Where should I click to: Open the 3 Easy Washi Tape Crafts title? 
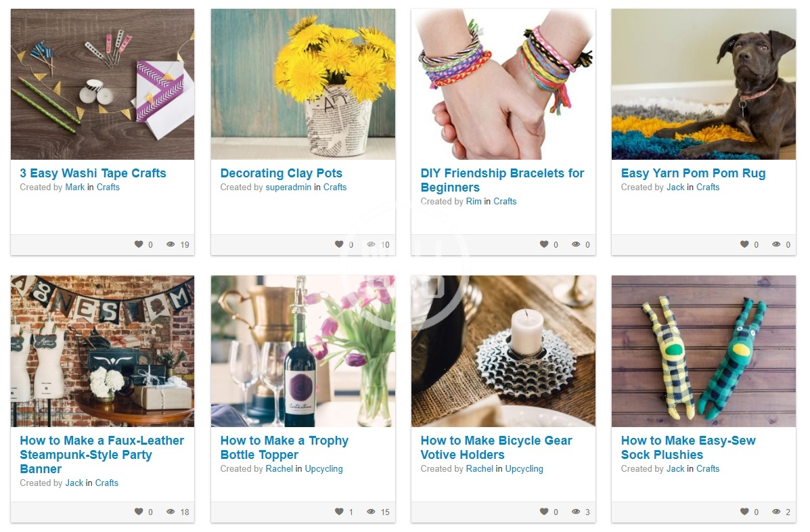coord(93,173)
